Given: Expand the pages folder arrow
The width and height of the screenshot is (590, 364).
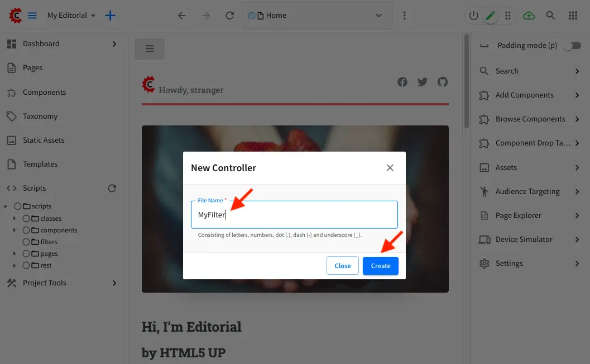Looking at the screenshot, I should [x=15, y=254].
